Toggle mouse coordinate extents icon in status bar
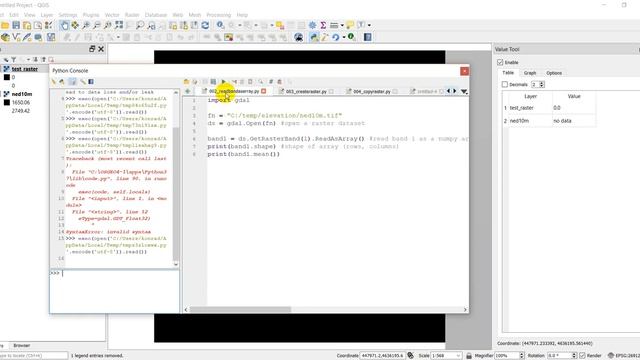This screenshot has height=360, width=640. pos(411,356)
